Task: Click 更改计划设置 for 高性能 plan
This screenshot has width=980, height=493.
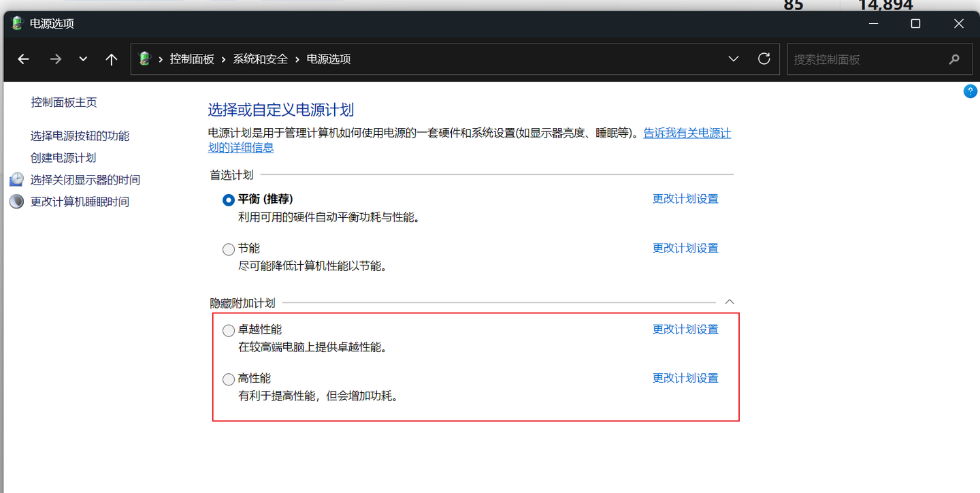Action: tap(685, 378)
